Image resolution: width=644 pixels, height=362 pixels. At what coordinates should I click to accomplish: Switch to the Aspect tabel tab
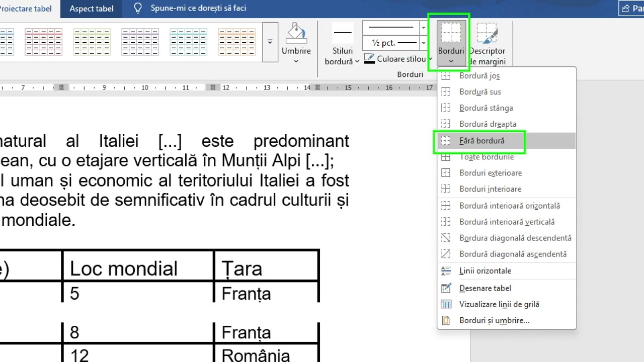coord(92,9)
